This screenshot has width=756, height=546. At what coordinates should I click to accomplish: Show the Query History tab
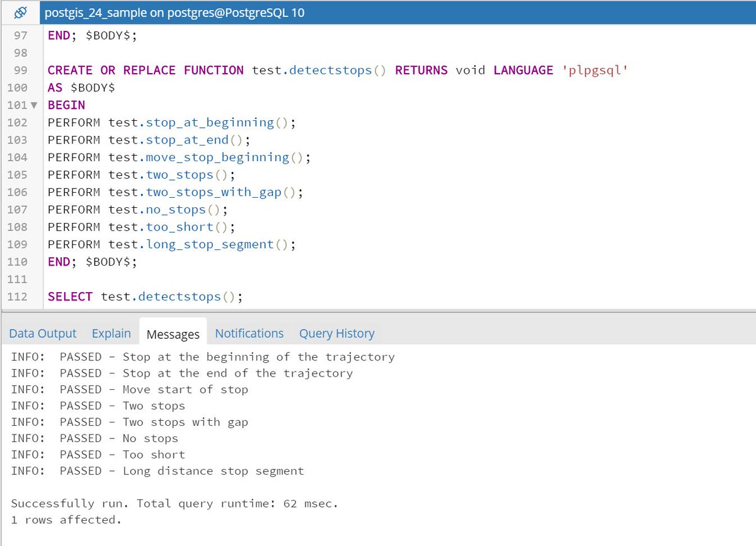(337, 334)
